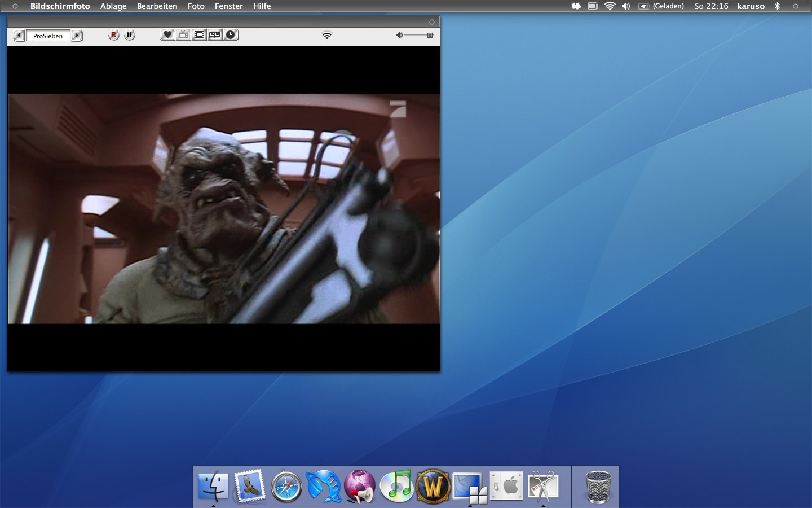This screenshot has width=812, height=508.
Task: Open the Apple menu in the menu bar
Action: click(x=15, y=6)
